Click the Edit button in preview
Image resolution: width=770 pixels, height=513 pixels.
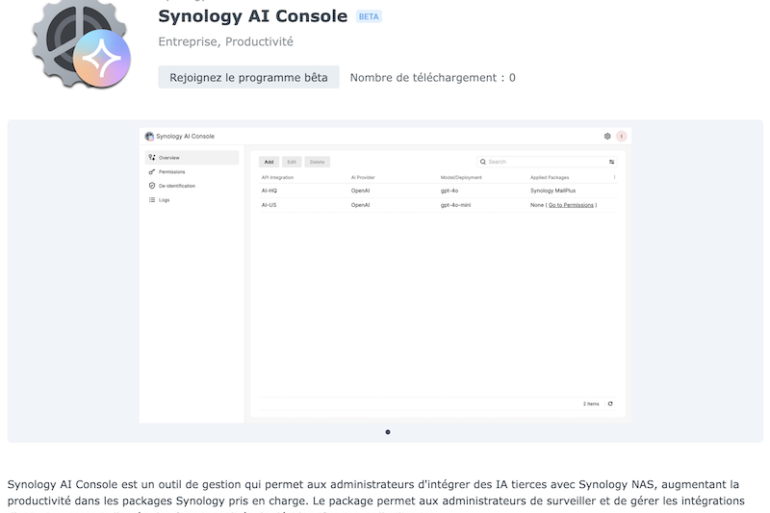click(x=292, y=162)
